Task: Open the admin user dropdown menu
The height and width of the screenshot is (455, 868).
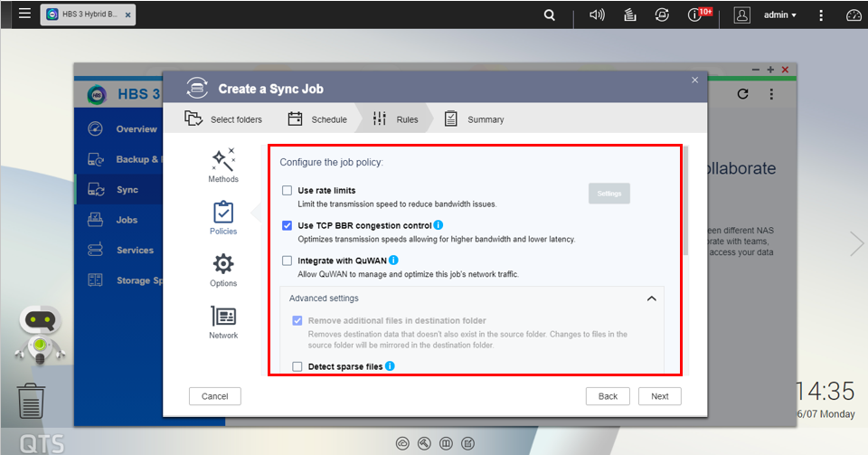Action: [779, 15]
